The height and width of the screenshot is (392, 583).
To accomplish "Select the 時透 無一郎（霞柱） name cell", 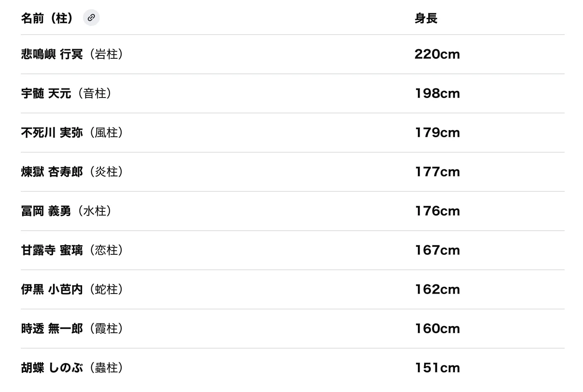I will pyautogui.click(x=72, y=329).
